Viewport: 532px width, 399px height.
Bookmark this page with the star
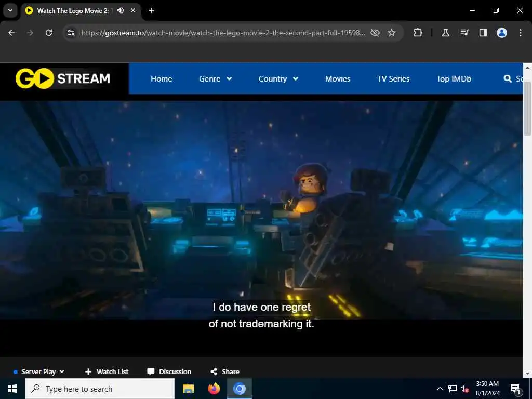[x=392, y=33]
